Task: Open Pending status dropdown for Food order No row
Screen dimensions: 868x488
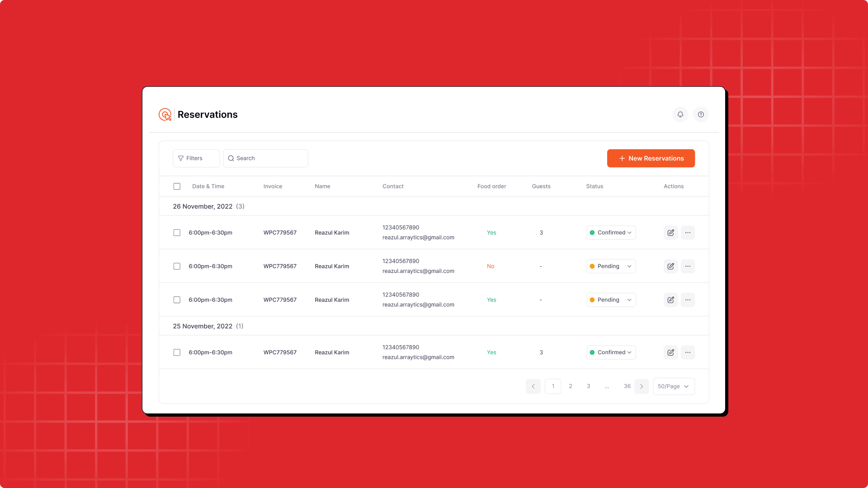Action: (611, 266)
